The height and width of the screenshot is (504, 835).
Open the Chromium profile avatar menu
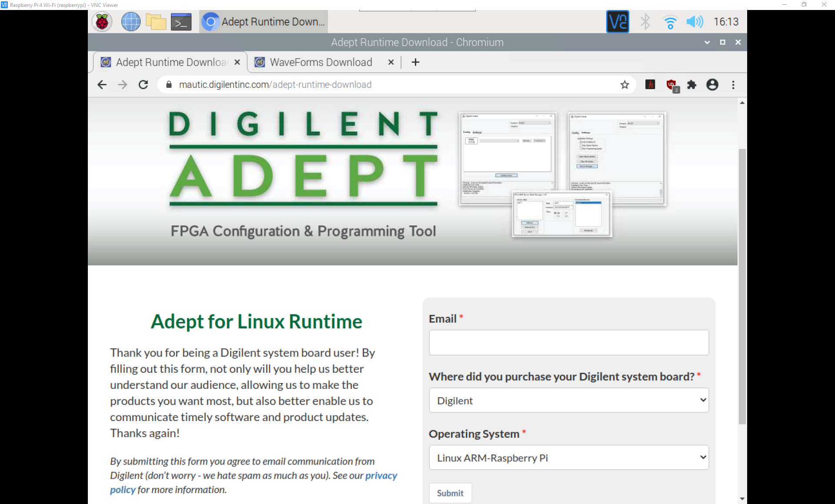point(712,85)
